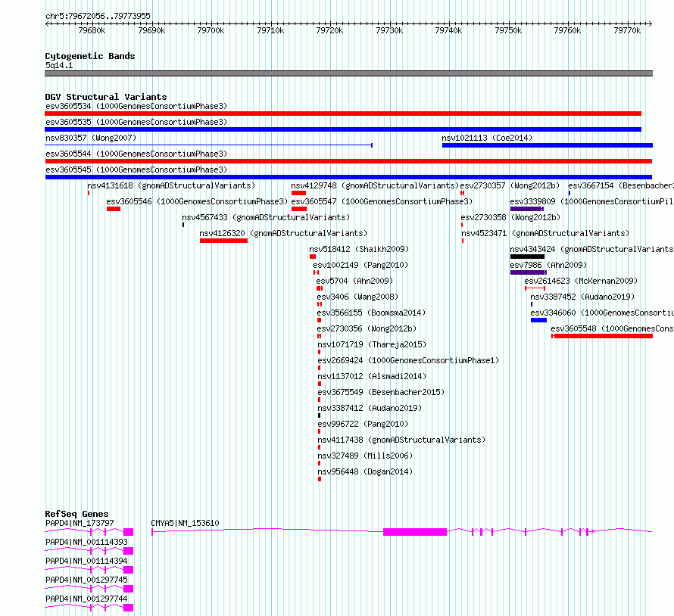The width and height of the screenshot is (674, 616).
Task: Click the 79720k ruler tick label
Action: coord(329,30)
